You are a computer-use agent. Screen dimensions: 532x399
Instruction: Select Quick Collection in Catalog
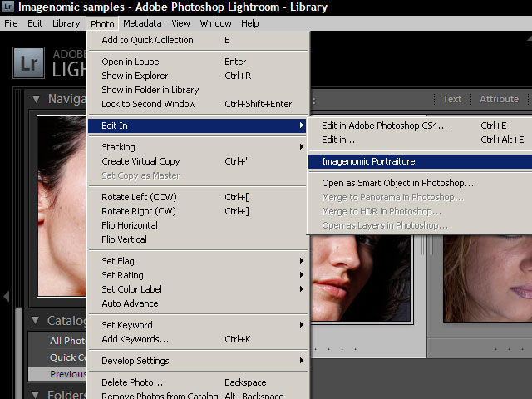point(57,357)
